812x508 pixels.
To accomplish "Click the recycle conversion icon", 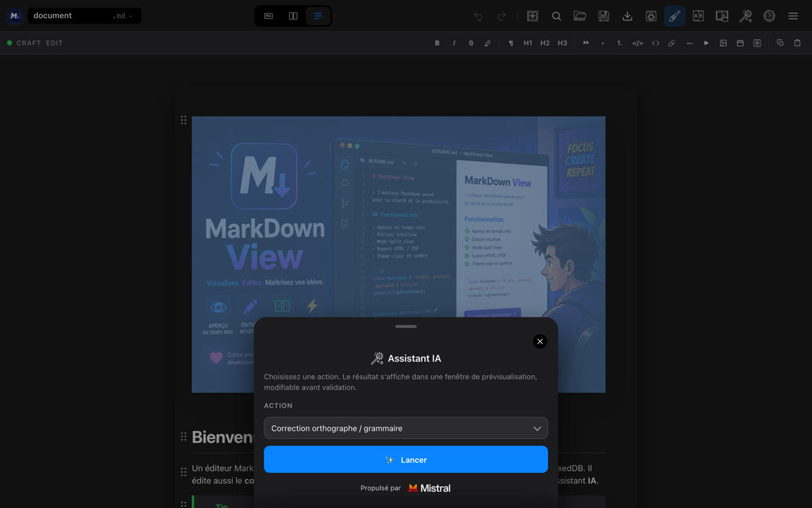I will 651,16.
